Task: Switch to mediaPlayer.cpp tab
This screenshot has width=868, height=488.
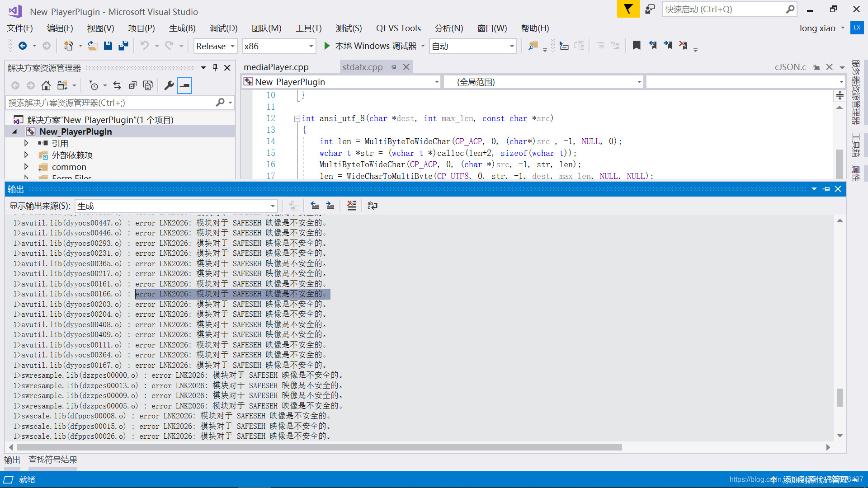Action: coord(276,67)
